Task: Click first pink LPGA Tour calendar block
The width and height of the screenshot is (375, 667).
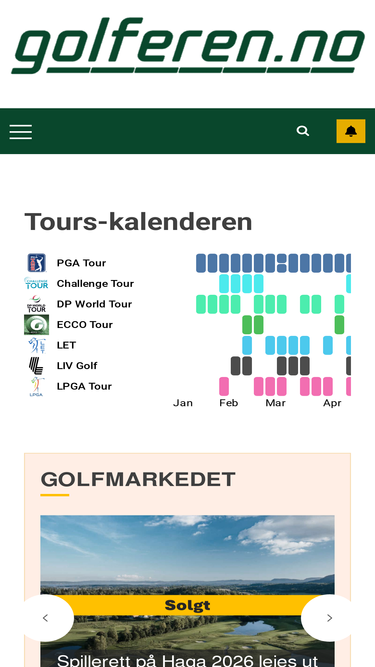Action: tap(224, 386)
